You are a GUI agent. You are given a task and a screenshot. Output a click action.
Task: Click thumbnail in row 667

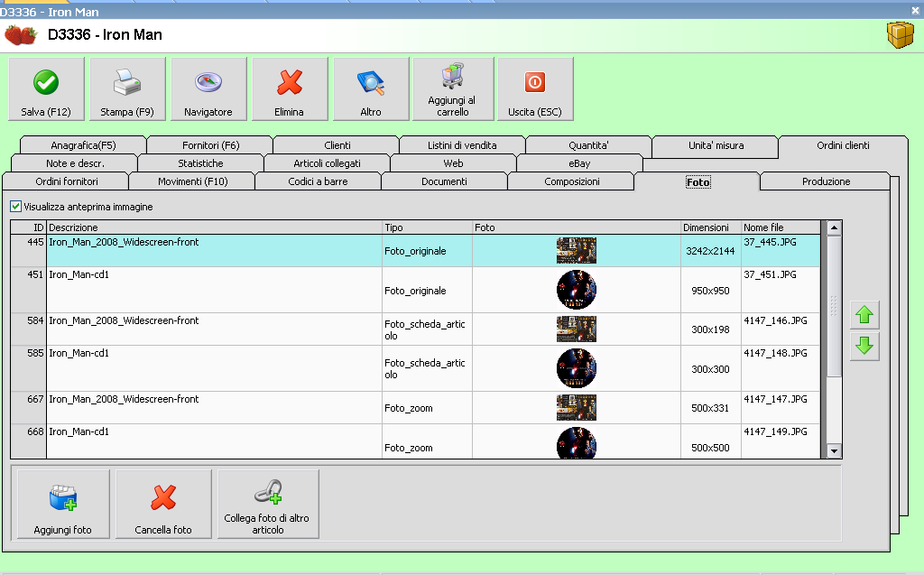pos(577,407)
